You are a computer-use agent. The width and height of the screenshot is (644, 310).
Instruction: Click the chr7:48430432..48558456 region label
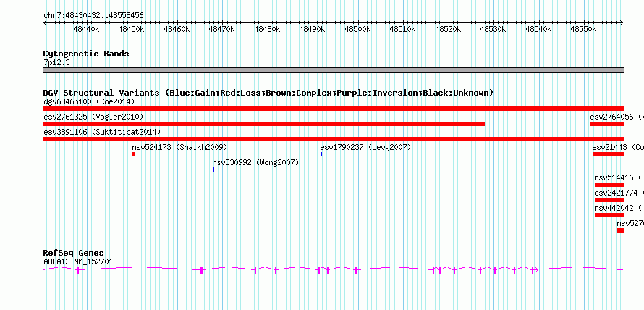click(93, 16)
